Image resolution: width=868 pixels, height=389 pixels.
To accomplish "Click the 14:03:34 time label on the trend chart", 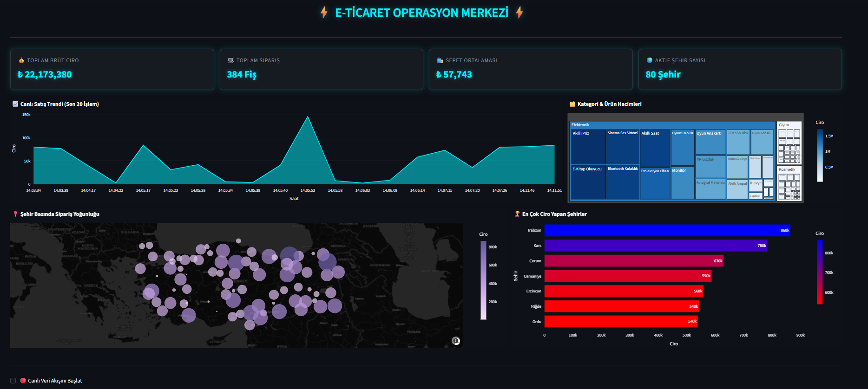I will point(33,190).
